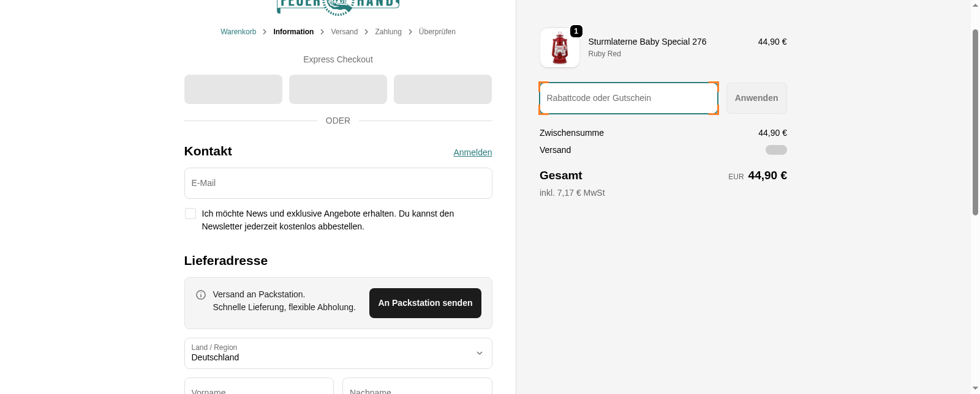
Task: Click the quantity badge on the lantern image
Action: click(x=576, y=31)
